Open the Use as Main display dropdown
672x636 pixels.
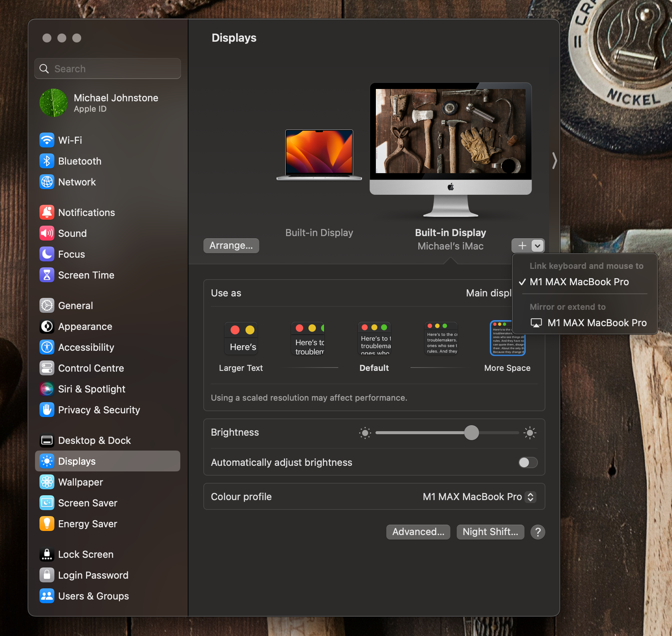tap(489, 293)
